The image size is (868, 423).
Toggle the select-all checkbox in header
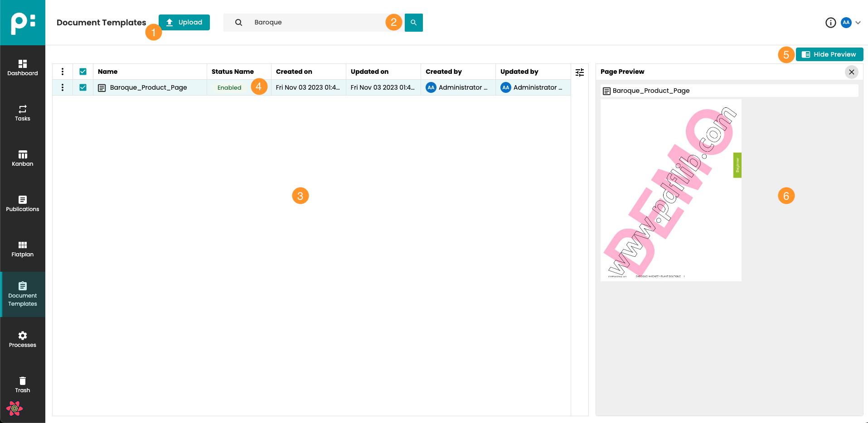click(x=83, y=72)
